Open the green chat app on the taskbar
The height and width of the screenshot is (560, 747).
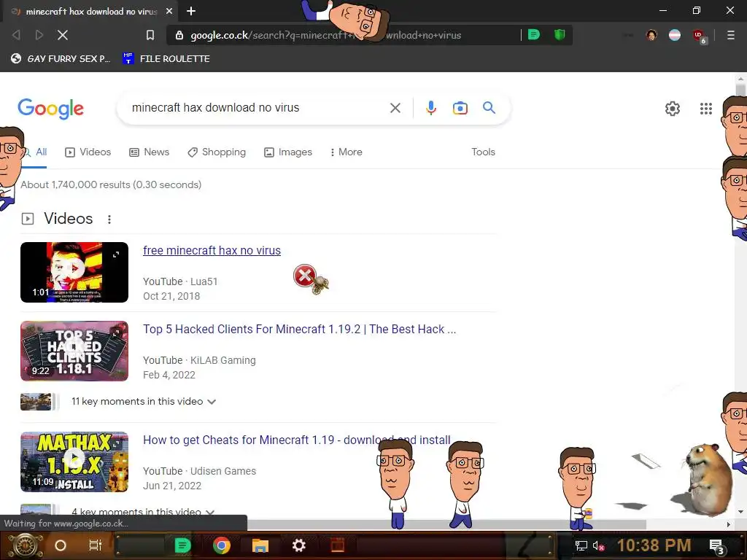[x=182, y=545]
